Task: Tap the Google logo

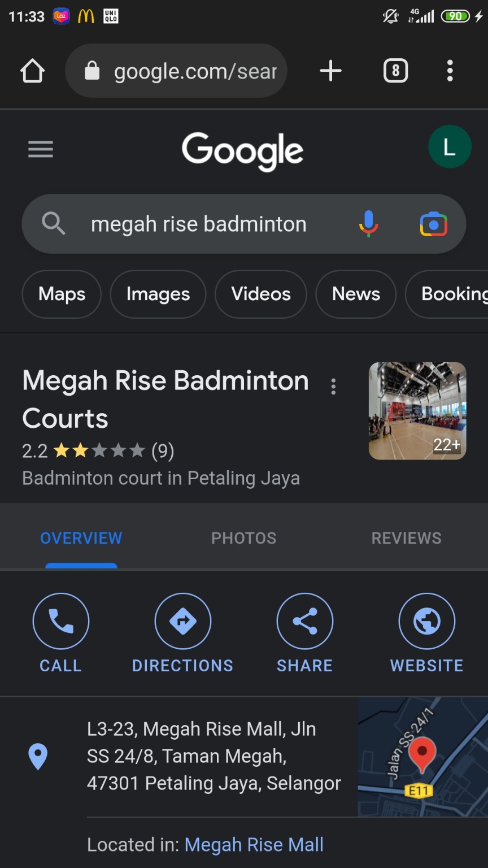Action: click(242, 151)
